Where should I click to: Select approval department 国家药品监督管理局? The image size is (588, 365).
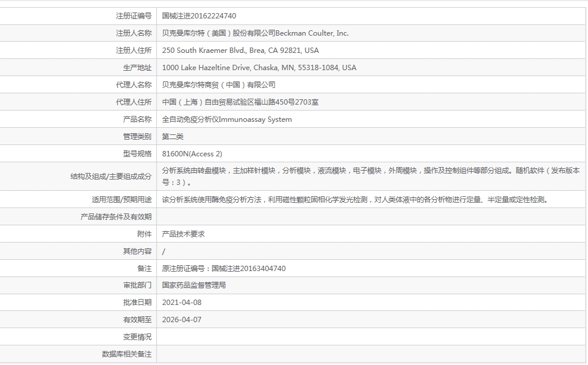click(194, 285)
